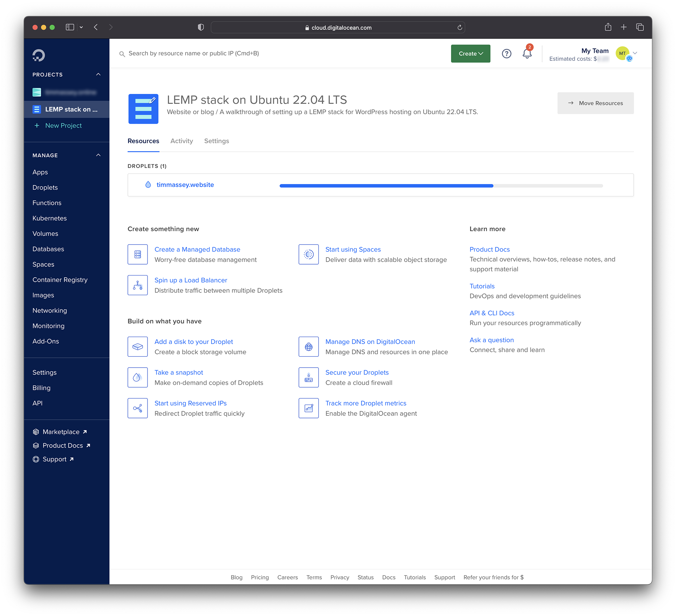Open Kubernetes in the sidebar
676x616 pixels.
(50, 218)
